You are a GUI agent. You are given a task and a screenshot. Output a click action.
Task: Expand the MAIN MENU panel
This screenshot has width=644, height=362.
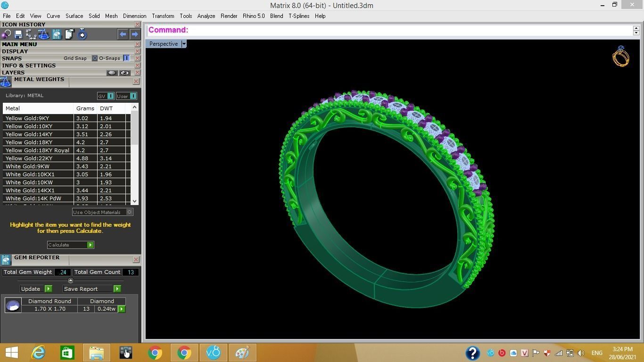[19, 44]
